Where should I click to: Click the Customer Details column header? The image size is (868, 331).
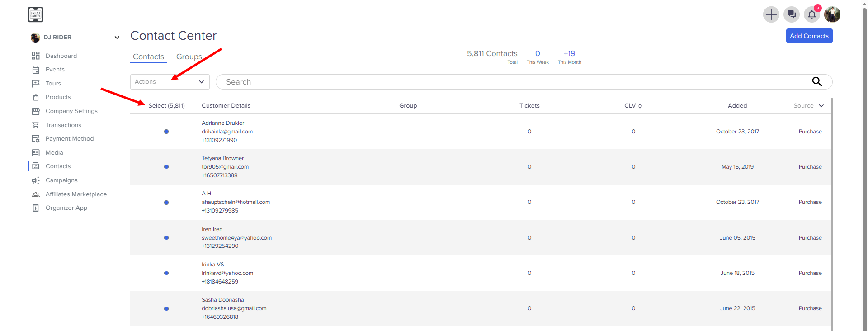226,106
